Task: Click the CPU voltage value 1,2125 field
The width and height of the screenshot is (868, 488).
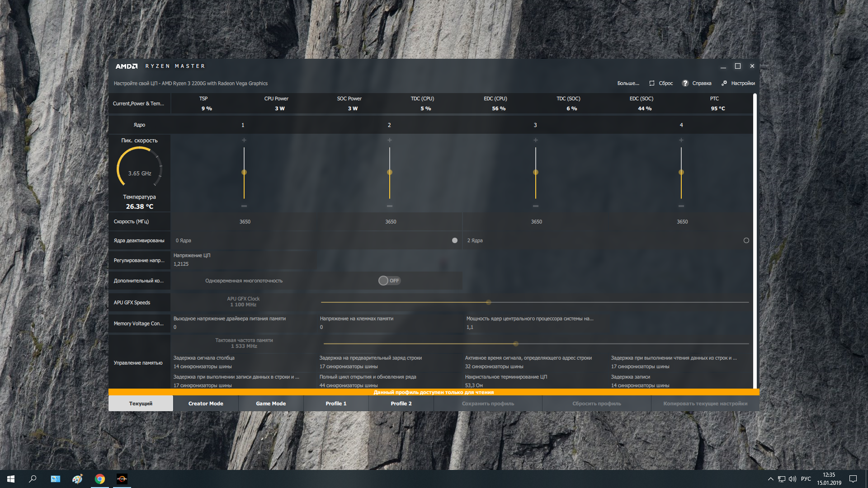Action: click(181, 264)
